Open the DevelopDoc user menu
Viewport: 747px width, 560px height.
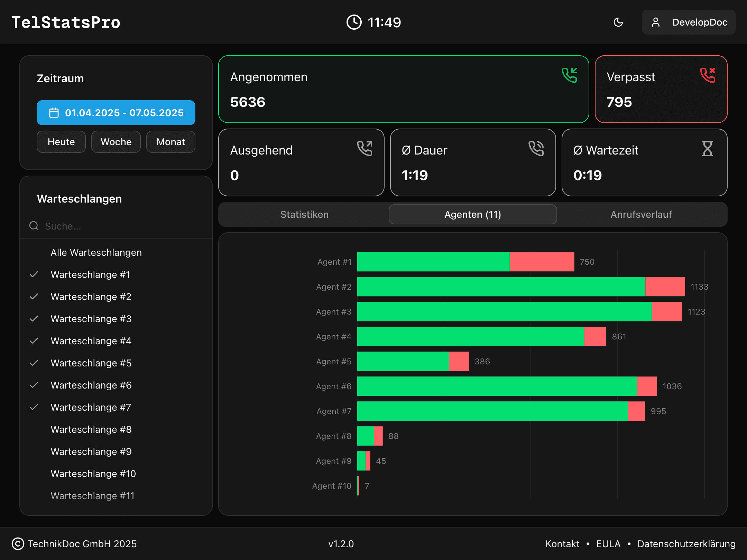tap(689, 22)
